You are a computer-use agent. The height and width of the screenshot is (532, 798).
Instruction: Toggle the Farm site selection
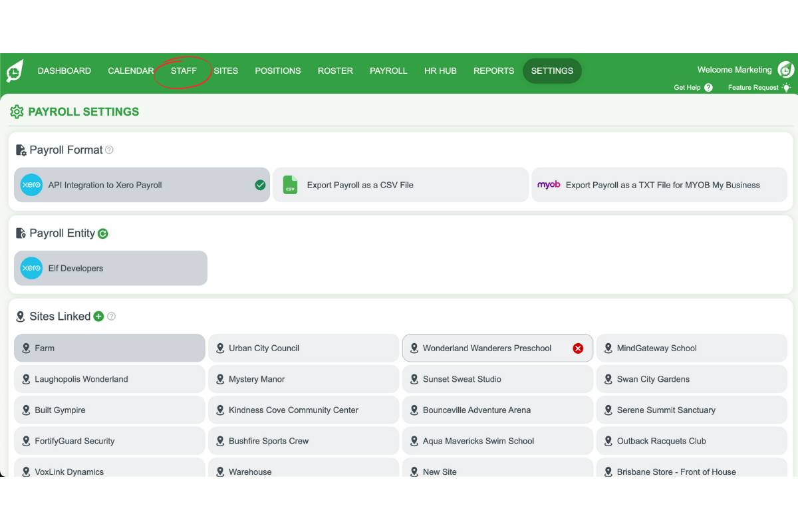[109, 348]
